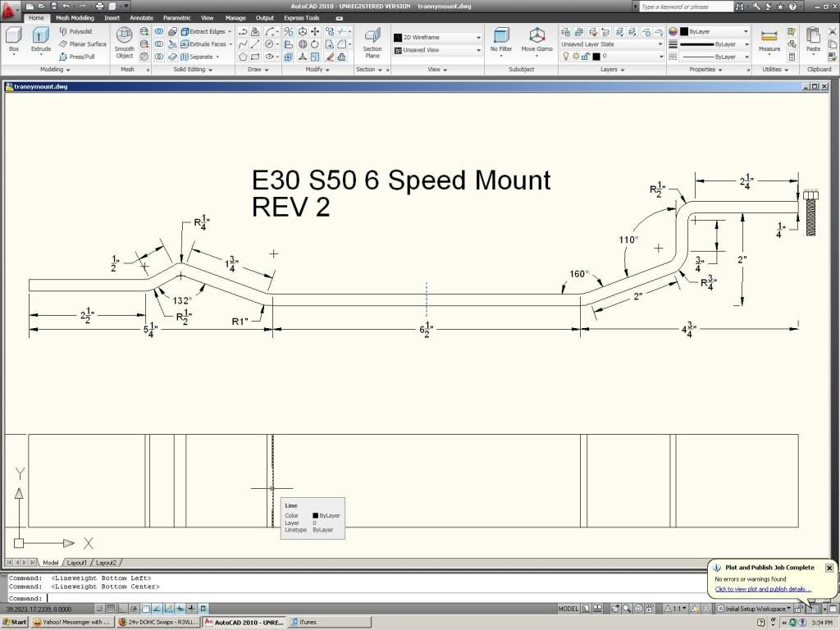Click the Save icon in Quick Access toolbar
Image resolution: width=840 pixels, height=630 pixels.
53,7
